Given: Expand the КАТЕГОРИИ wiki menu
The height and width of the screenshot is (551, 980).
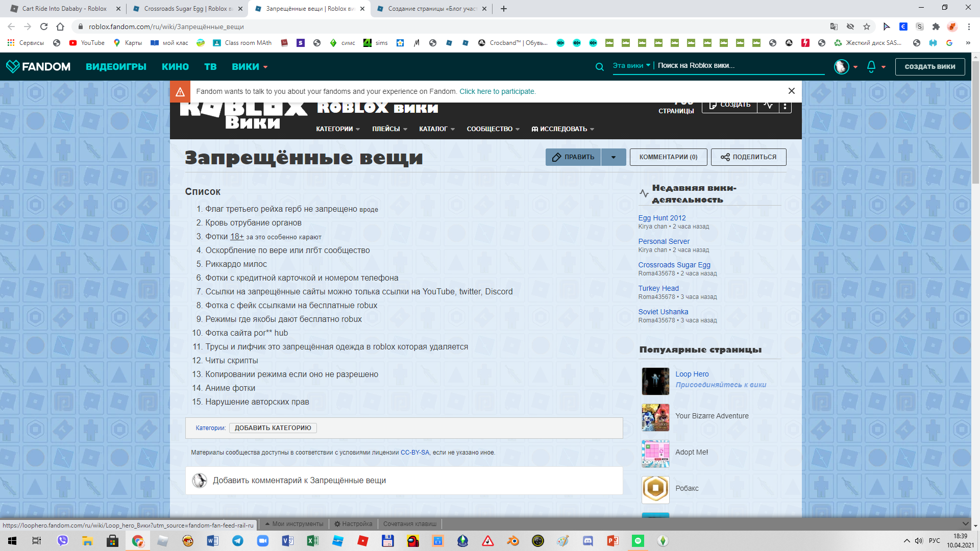Looking at the screenshot, I should point(338,129).
